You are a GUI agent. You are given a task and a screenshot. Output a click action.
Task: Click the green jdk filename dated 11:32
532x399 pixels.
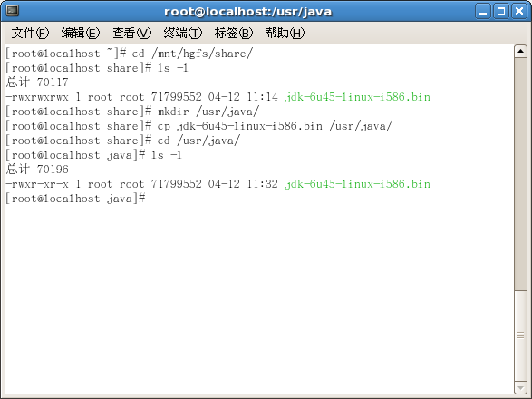pyautogui.click(x=357, y=184)
